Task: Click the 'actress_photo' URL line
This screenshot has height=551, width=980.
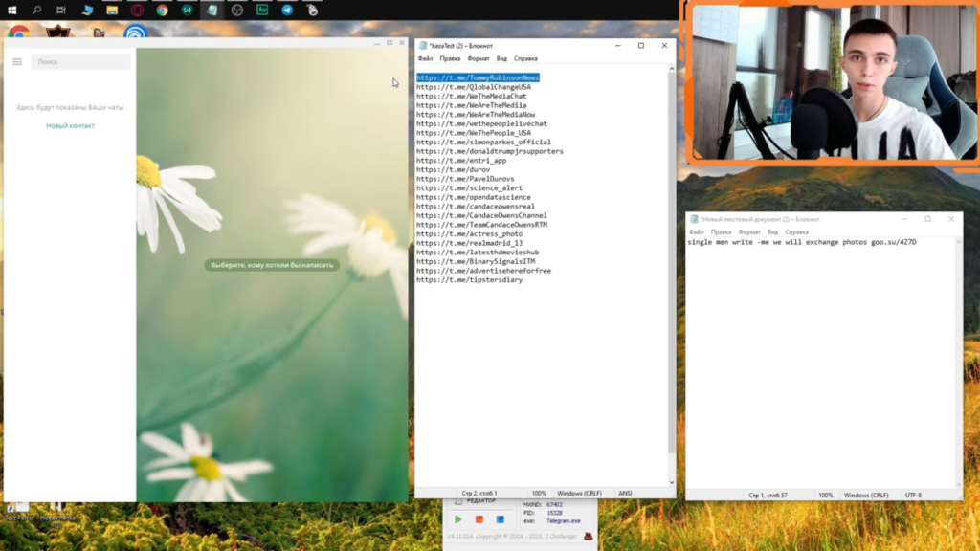Action: [469, 233]
